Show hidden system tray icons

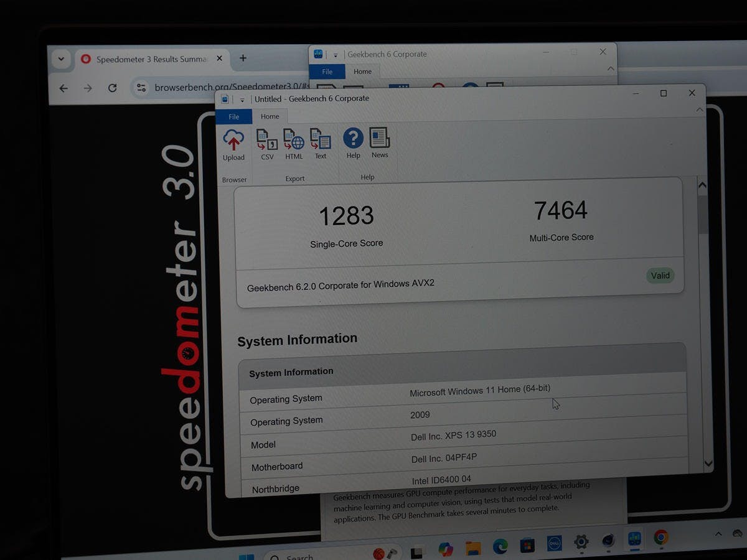[718, 534]
